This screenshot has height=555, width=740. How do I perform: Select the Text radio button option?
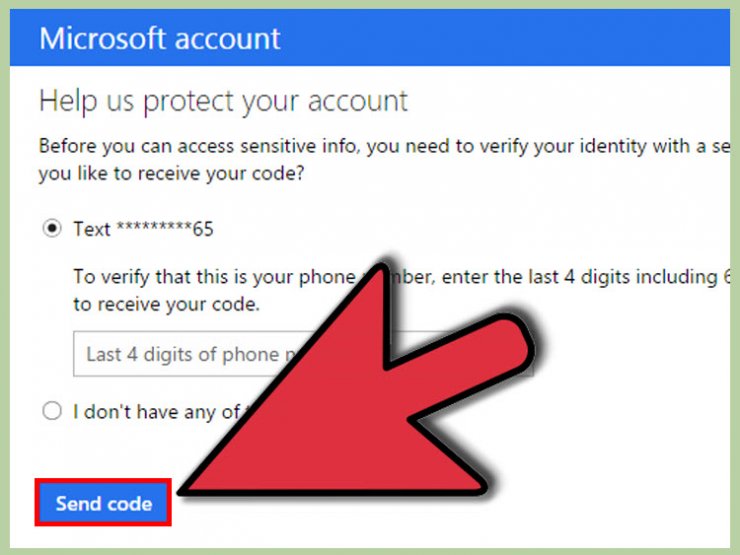click(52, 228)
